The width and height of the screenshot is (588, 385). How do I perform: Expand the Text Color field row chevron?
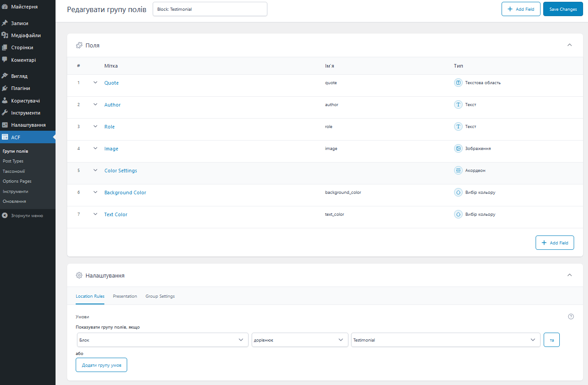[95, 214]
